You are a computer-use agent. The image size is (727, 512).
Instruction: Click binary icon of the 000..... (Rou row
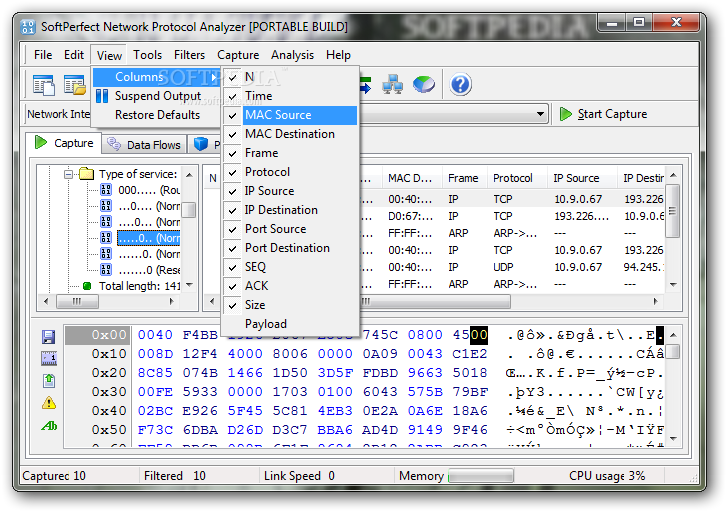pos(106,190)
